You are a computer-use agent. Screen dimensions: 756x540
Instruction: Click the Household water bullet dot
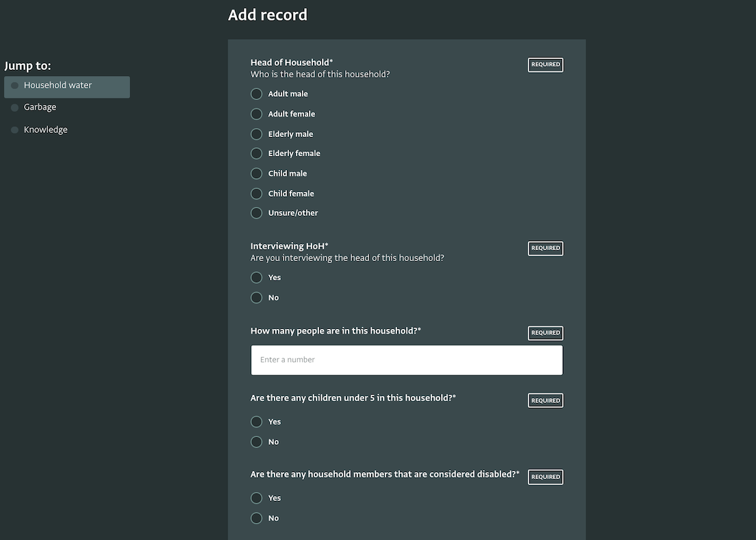(x=14, y=86)
